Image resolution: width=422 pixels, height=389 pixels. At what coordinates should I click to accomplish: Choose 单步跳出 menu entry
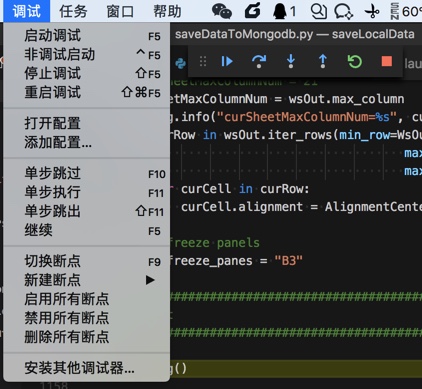pos(87,211)
